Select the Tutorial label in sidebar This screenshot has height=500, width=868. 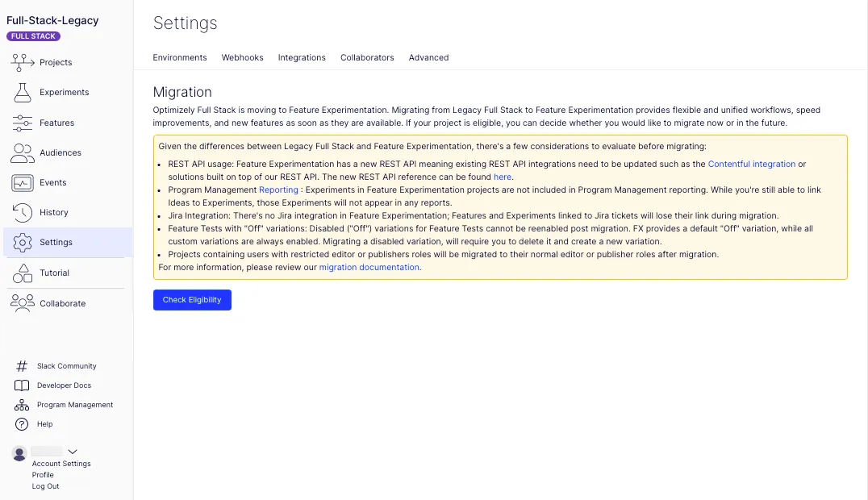click(54, 273)
